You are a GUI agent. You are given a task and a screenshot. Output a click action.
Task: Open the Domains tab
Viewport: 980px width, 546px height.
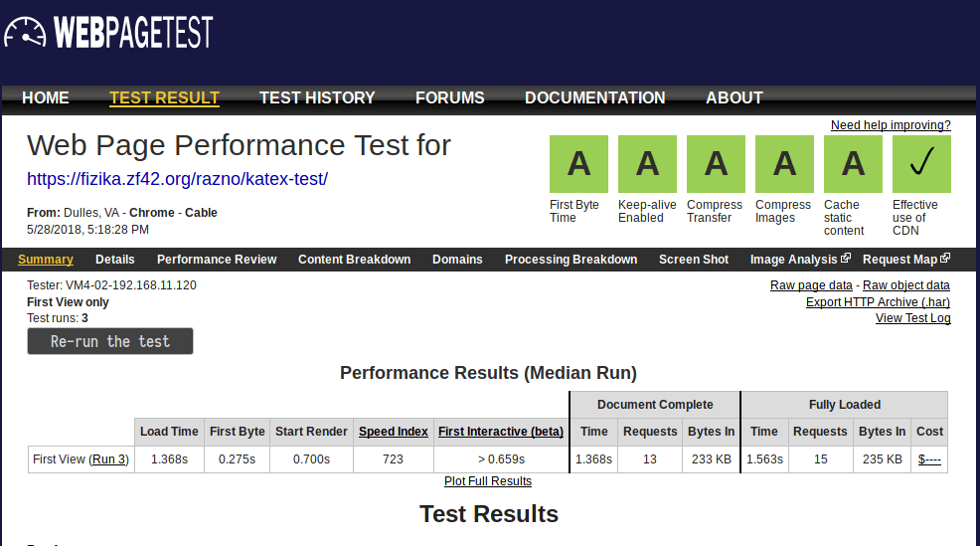click(x=457, y=260)
